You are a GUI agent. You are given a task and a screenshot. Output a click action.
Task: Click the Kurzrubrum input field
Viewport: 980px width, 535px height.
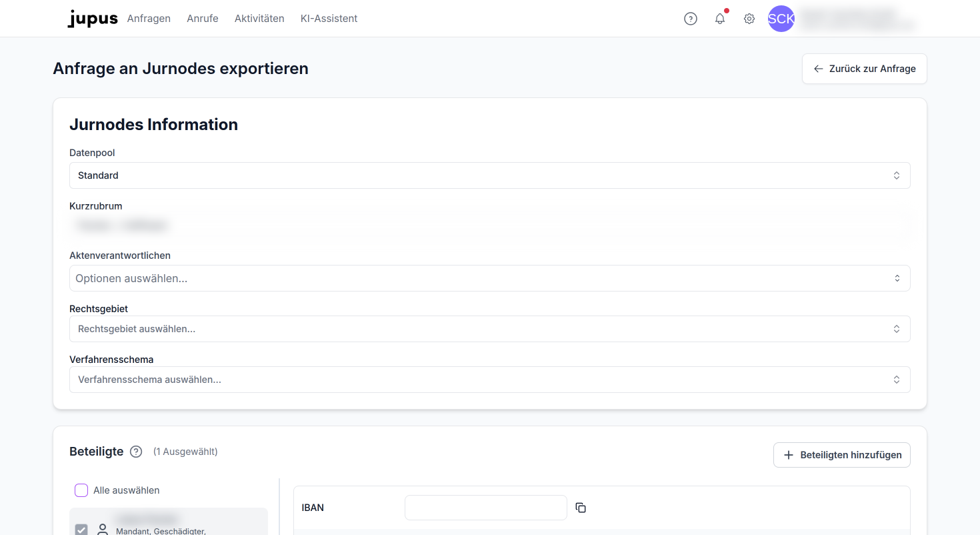(x=490, y=226)
